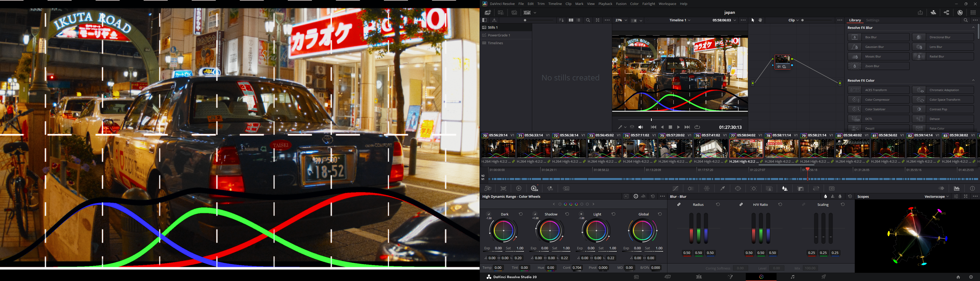
Task: Select the Lens Blur effect
Action: [x=943, y=47]
